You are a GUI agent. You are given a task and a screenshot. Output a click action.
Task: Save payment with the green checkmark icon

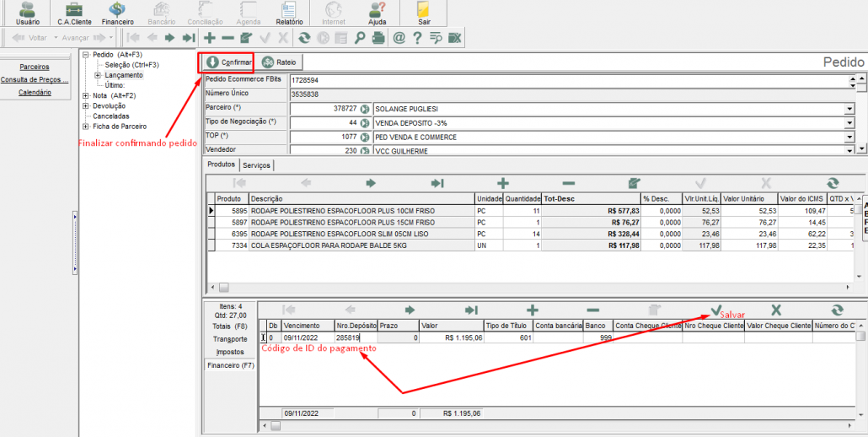click(716, 310)
